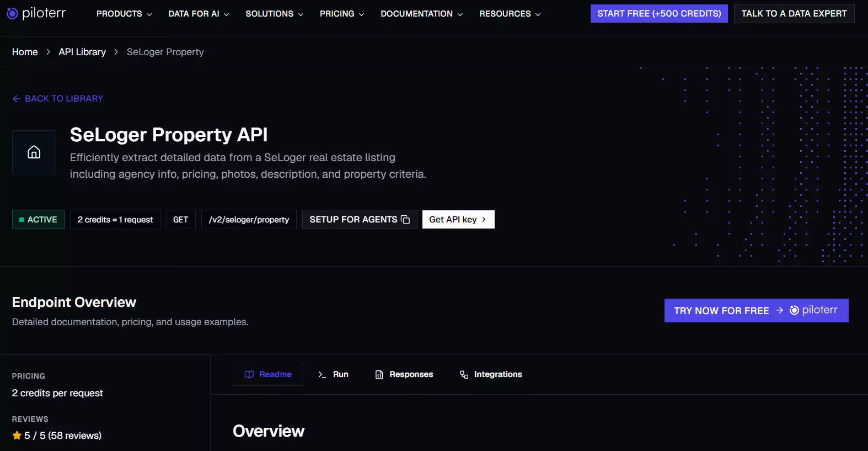Click the Integrations tab icon
This screenshot has height=451, width=868.
(464, 375)
